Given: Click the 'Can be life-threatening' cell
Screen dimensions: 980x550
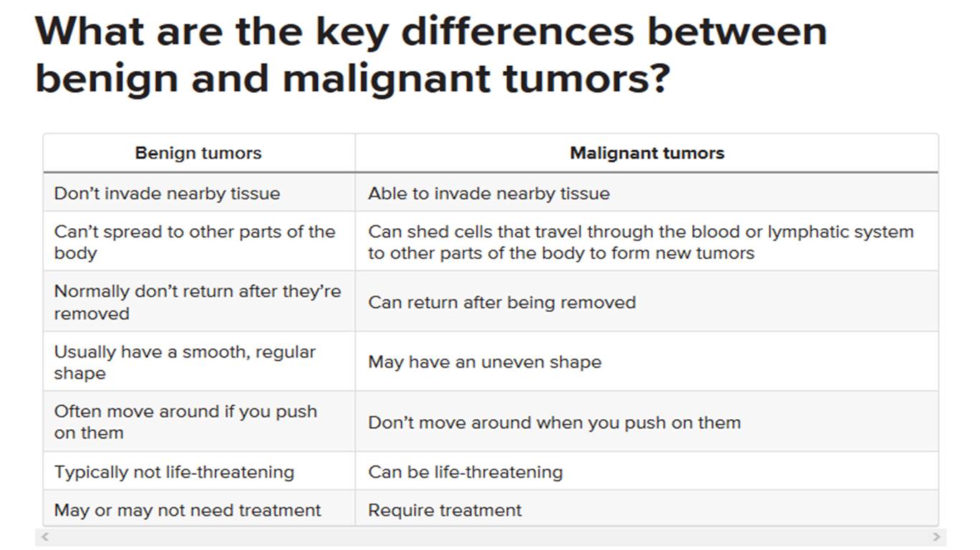Looking at the screenshot, I should click(x=646, y=471).
